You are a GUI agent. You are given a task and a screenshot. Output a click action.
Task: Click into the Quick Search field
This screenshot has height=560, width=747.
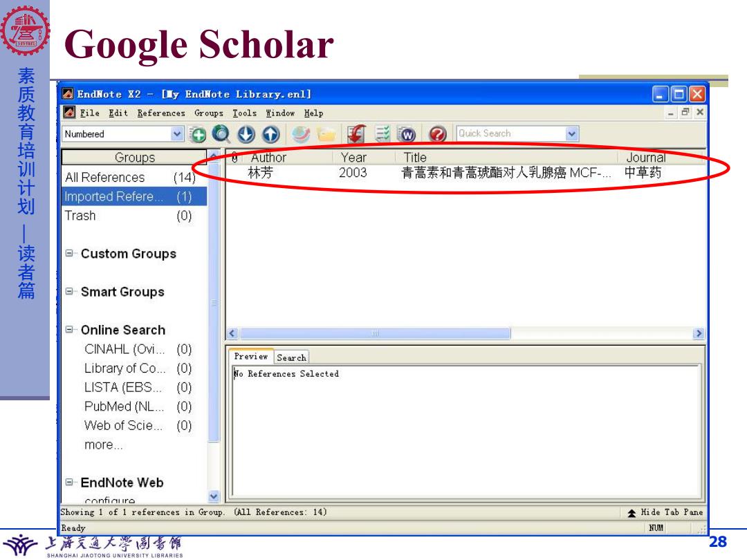511,134
